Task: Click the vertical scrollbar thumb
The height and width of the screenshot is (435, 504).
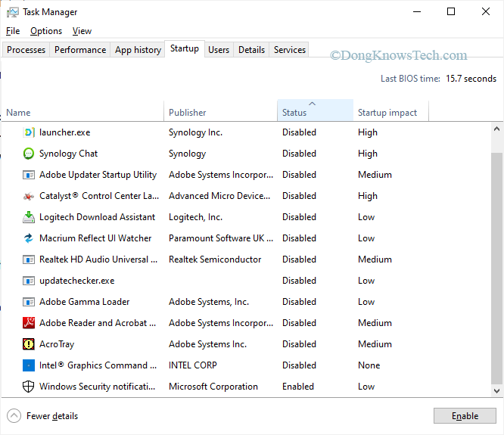Action: [496, 269]
